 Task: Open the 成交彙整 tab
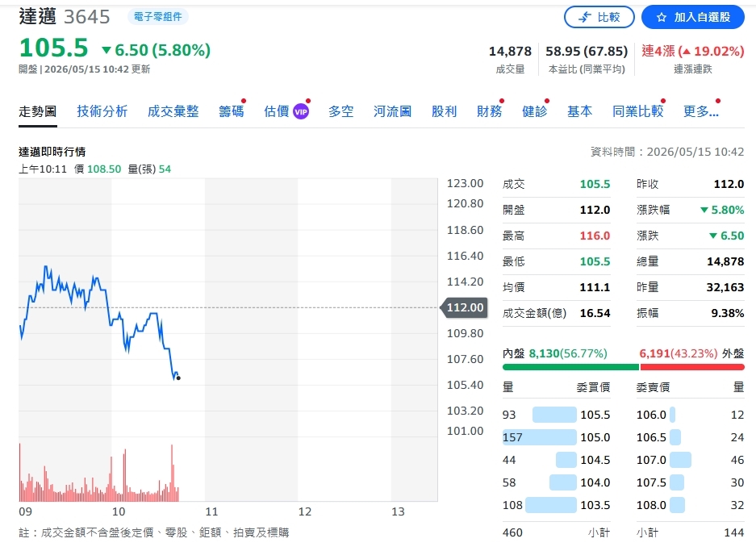coord(173,111)
